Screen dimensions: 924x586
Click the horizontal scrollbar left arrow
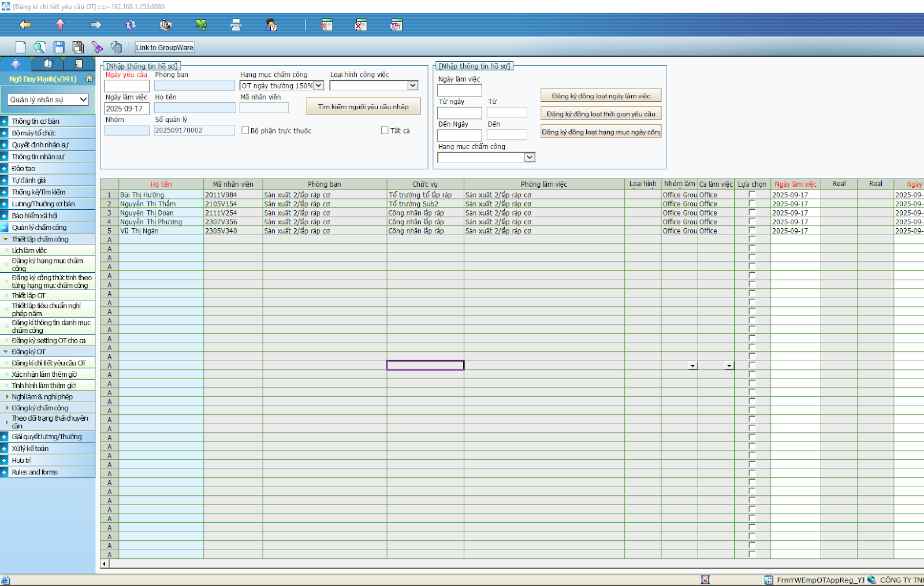pyautogui.click(x=105, y=563)
